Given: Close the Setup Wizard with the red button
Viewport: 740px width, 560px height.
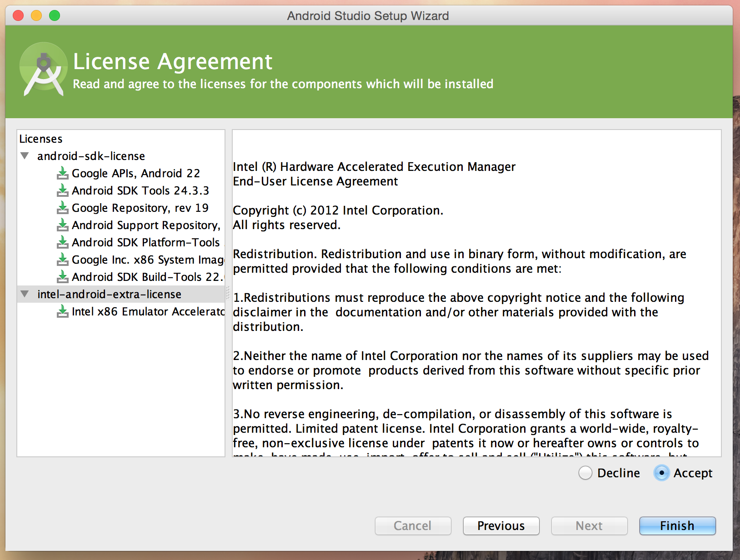Looking at the screenshot, I should (x=18, y=15).
